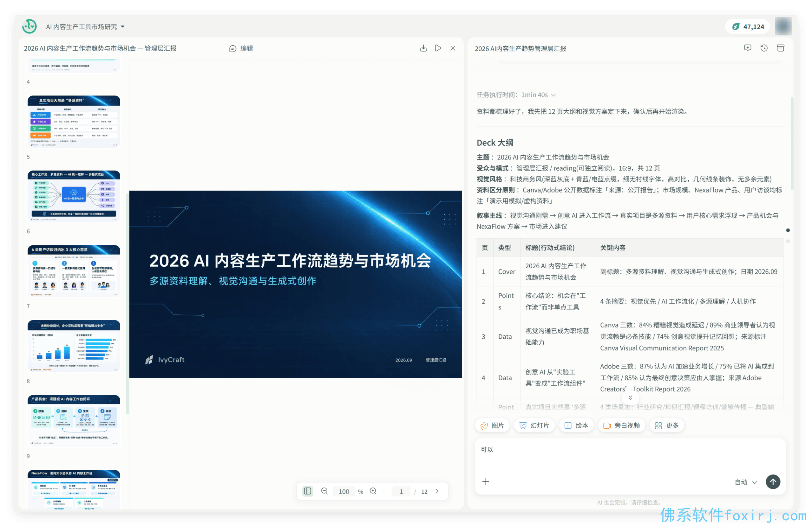
Task: Click the dark message navigation dot
Action: tap(788, 230)
